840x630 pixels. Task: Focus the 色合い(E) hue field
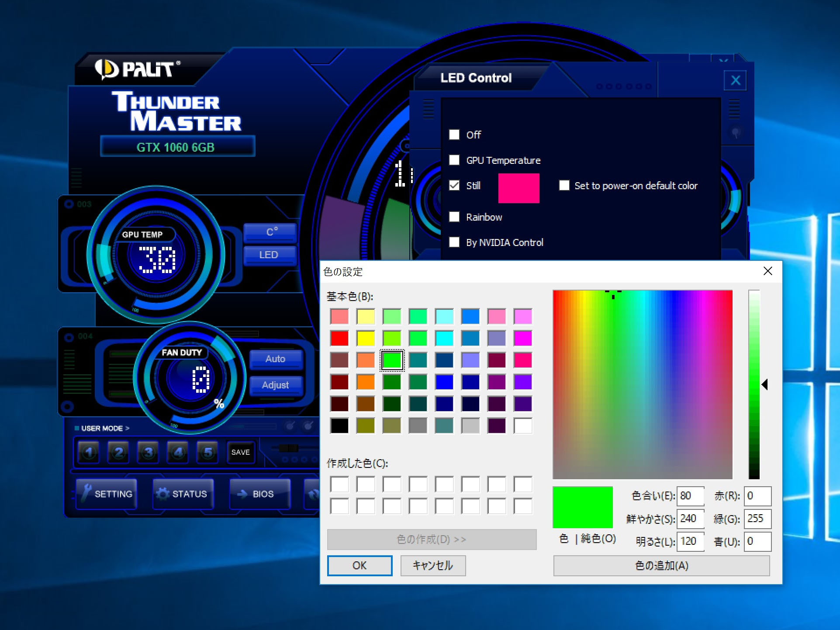click(691, 496)
